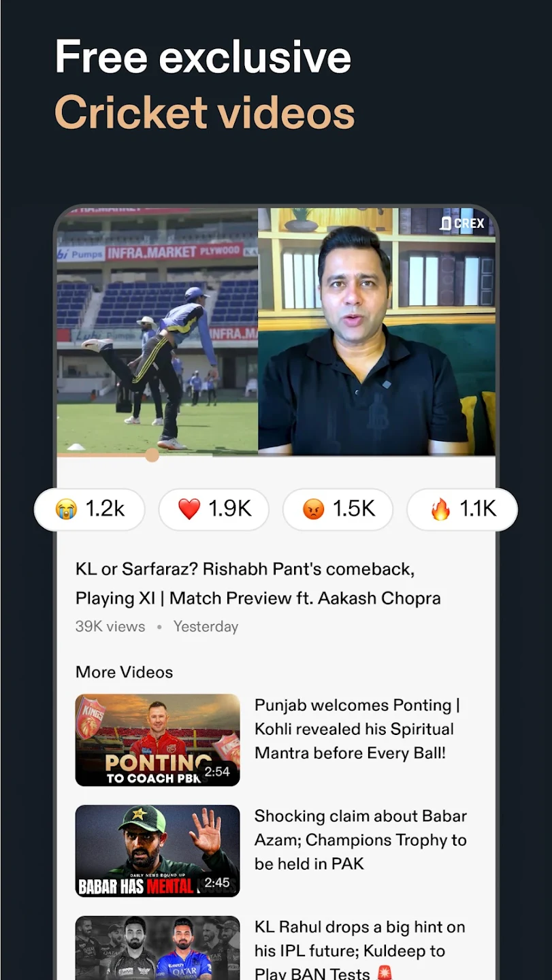Click the Aakash Chopra video player
Viewport: 552px width, 980px height.
(x=376, y=331)
